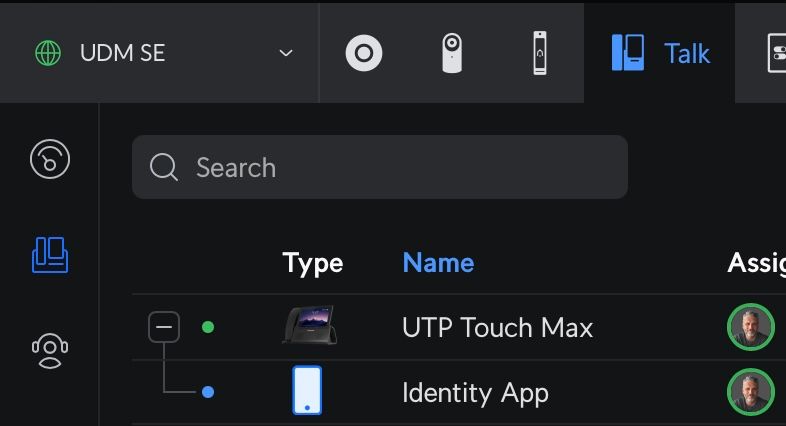Open the calls dashboard in the sidebar
Image resolution: width=786 pixels, height=426 pixels.
(50, 160)
